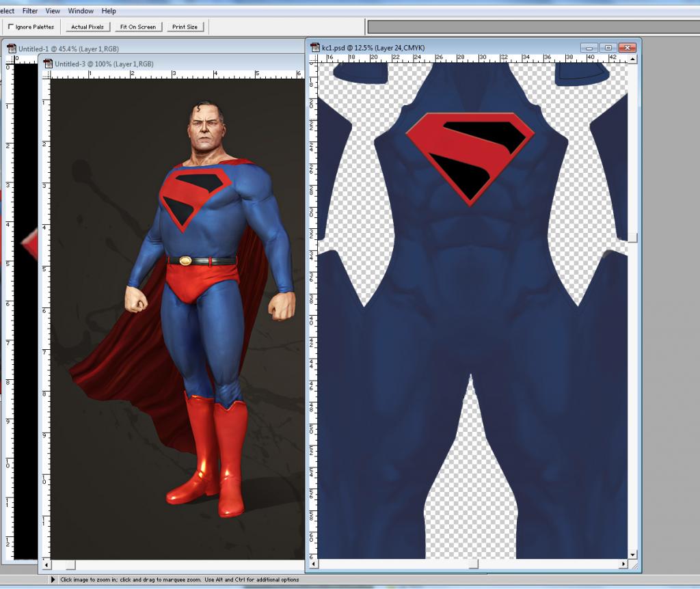Expand the status bar options triangle
This screenshot has height=589, width=700.
(x=53, y=579)
